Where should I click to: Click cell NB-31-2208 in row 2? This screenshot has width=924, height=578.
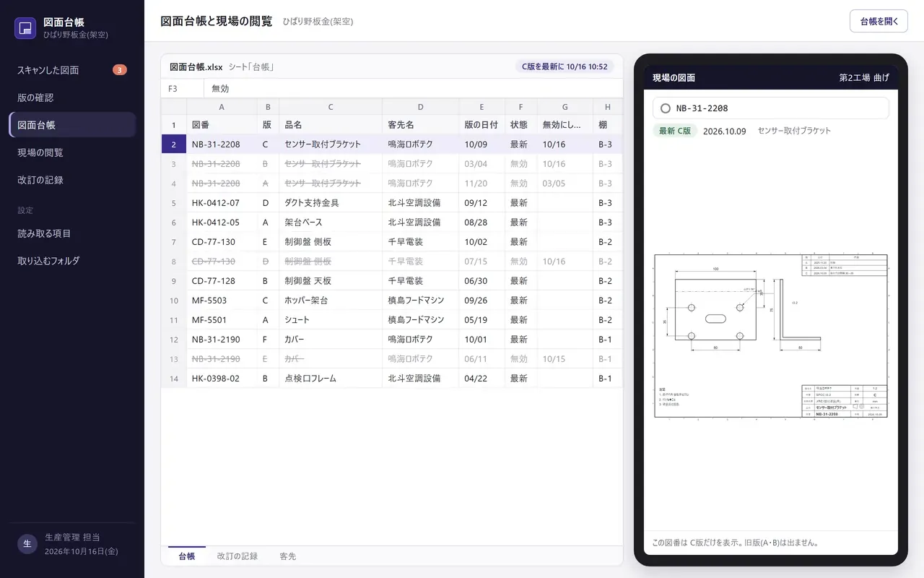coord(222,144)
